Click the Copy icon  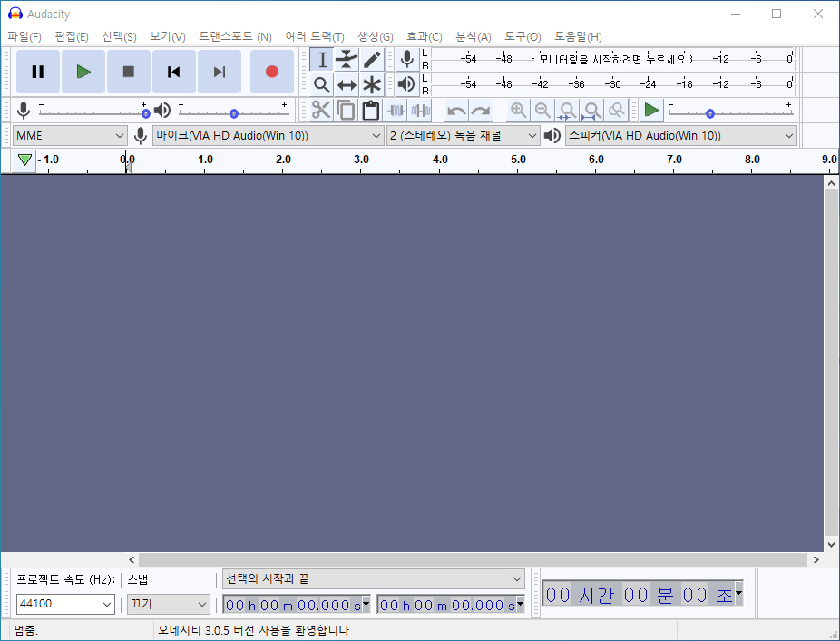(x=347, y=111)
